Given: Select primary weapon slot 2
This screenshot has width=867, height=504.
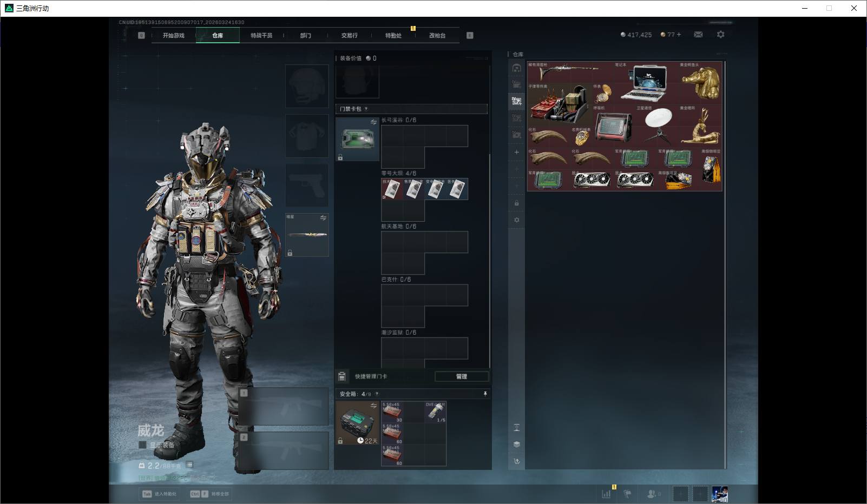Looking at the screenshot, I should (x=284, y=450).
